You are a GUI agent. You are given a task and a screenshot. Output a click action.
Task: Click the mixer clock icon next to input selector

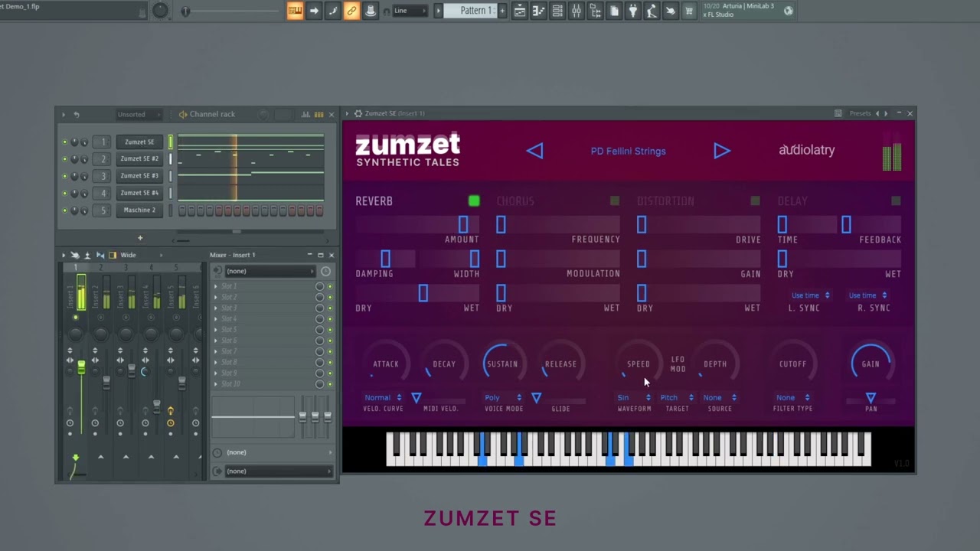pos(325,271)
